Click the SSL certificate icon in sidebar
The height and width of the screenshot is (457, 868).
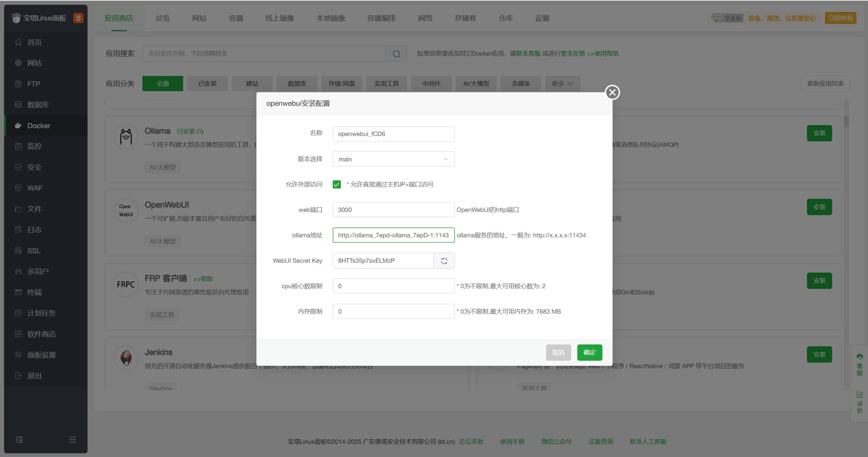pyautogui.click(x=18, y=251)
